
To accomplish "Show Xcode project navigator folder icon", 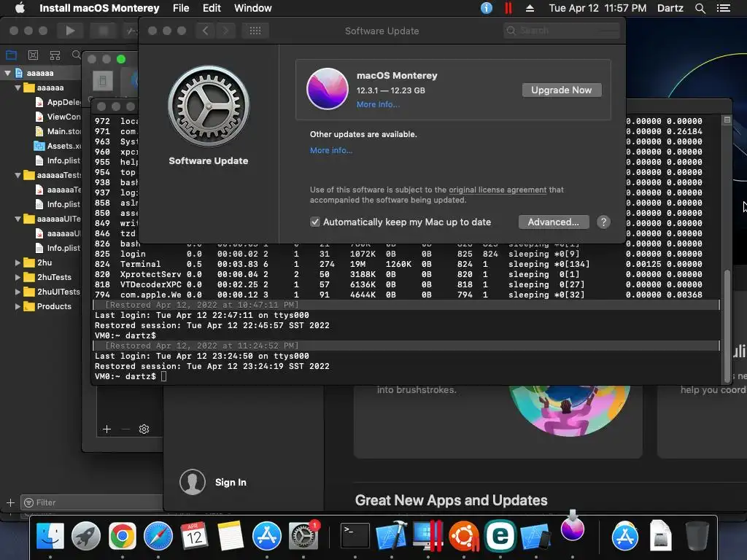I will point(11,55).
